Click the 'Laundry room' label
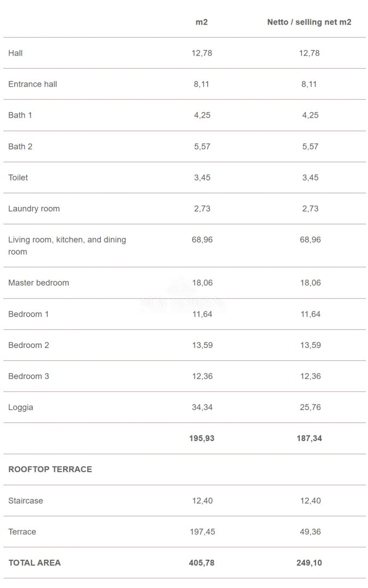 (x=34, y=209)
